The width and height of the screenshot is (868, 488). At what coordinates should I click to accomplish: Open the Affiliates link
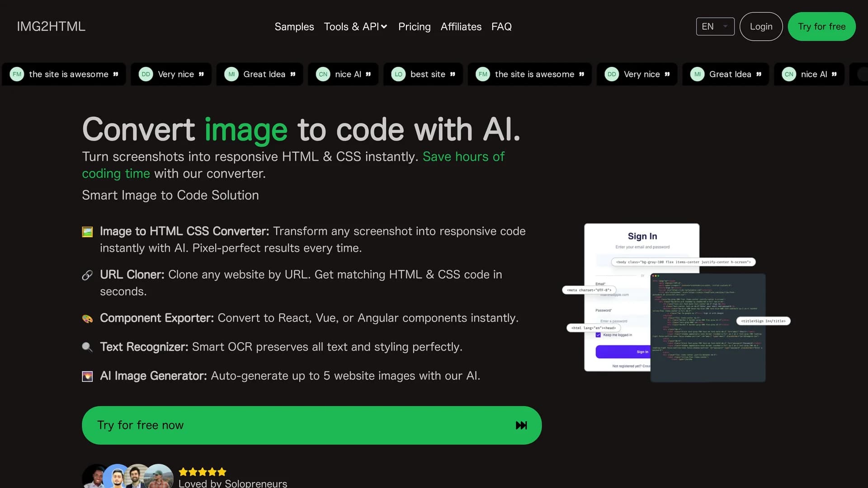(461, 27)
